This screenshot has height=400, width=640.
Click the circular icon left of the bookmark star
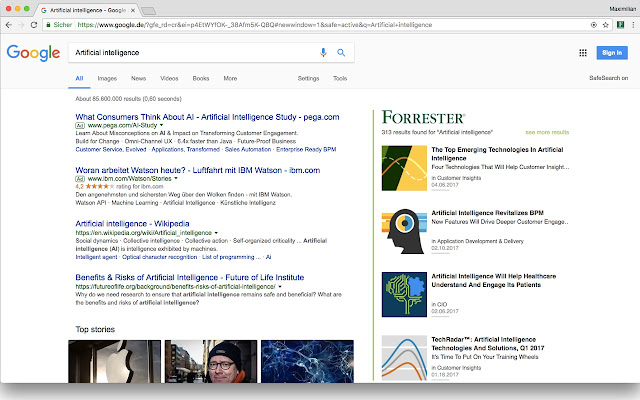point(594,25)
